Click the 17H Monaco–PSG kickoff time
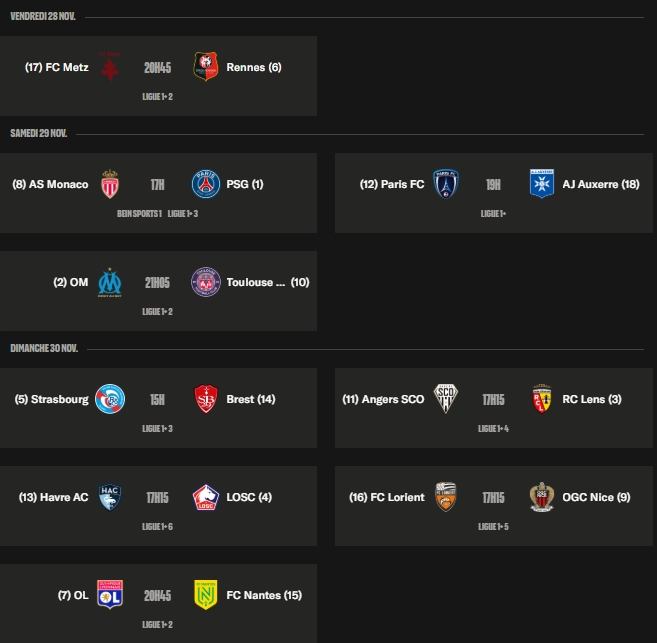Viewport: 657px width, 643px height. point(157,184)
